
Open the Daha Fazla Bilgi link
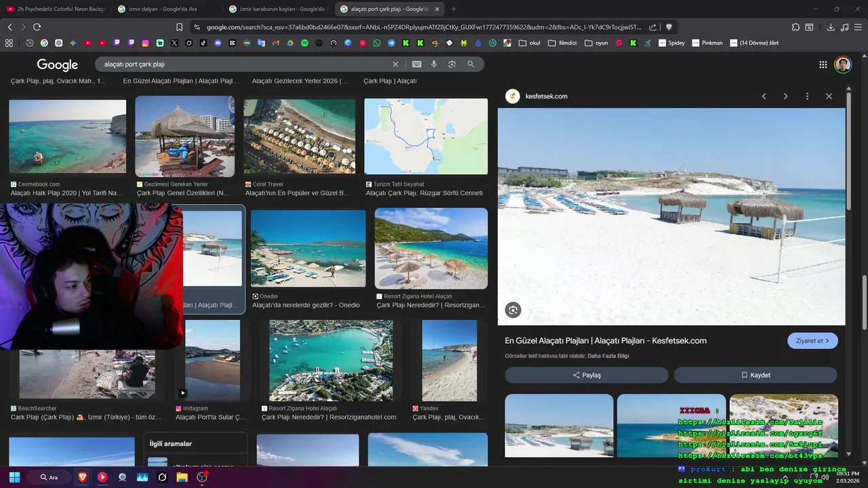[608, 356]
